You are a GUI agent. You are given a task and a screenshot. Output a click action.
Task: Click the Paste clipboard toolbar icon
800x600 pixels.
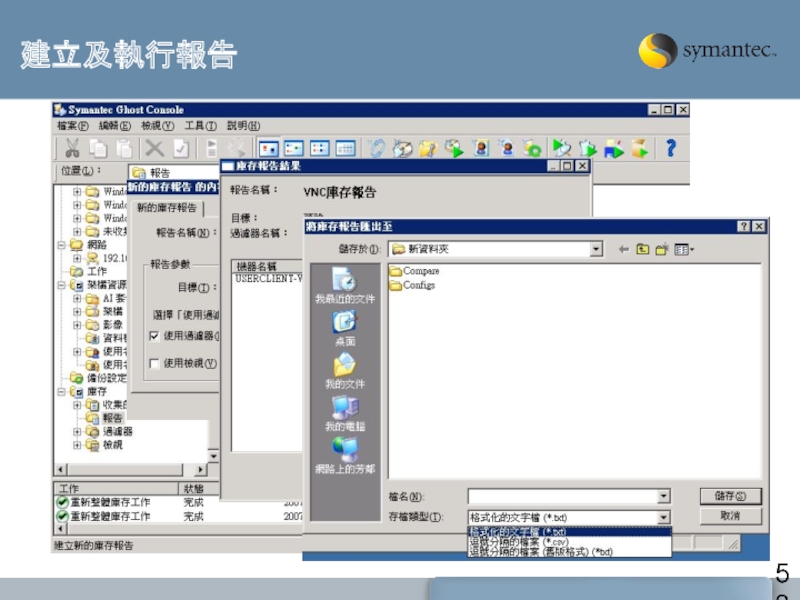coord(124,148)
